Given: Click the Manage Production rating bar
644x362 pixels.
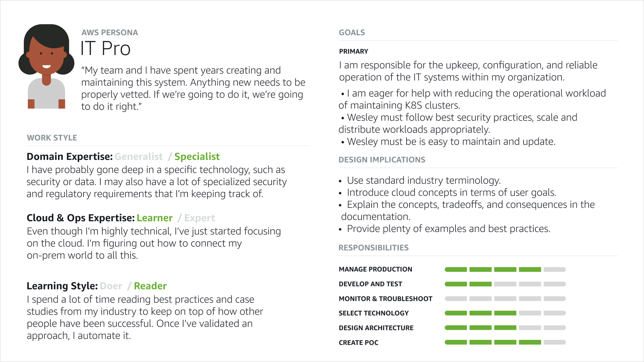Looking at the screenshot, I should point(505,269).
